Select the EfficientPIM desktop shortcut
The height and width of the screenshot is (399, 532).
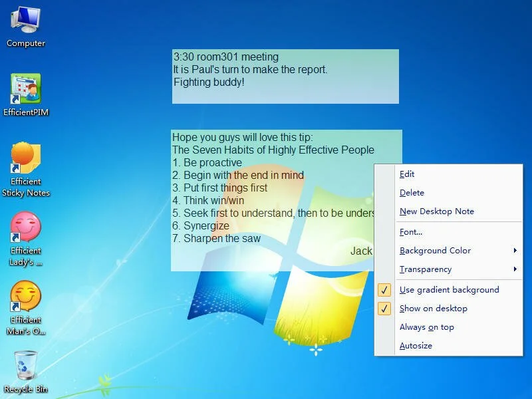[x=26, y=90]
